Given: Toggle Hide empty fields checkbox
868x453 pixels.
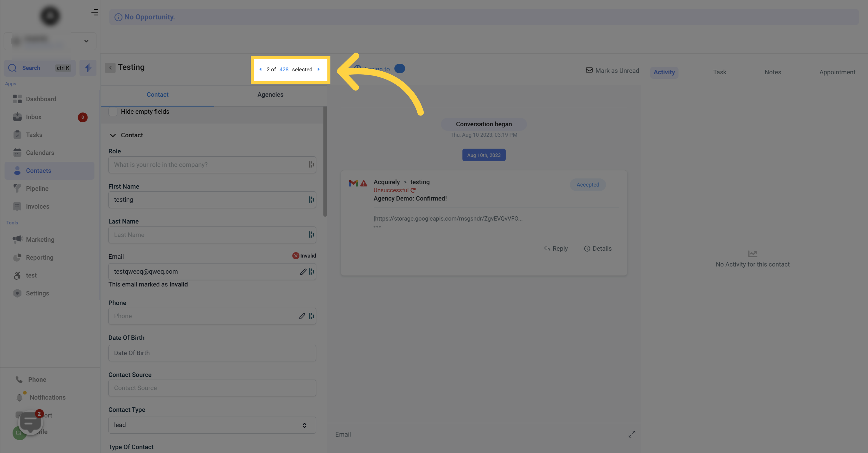Looking at the screenshot, I should [x=112, y=111].
